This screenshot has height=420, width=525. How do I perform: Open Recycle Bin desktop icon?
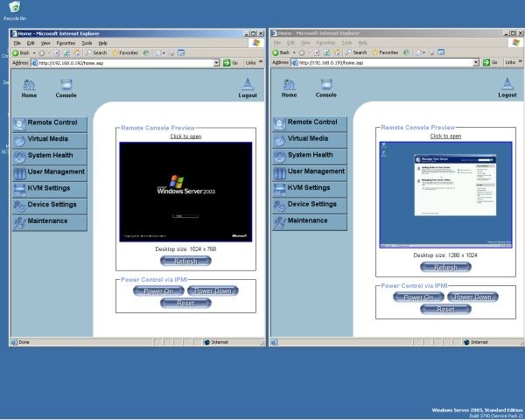tap(15, 11)
